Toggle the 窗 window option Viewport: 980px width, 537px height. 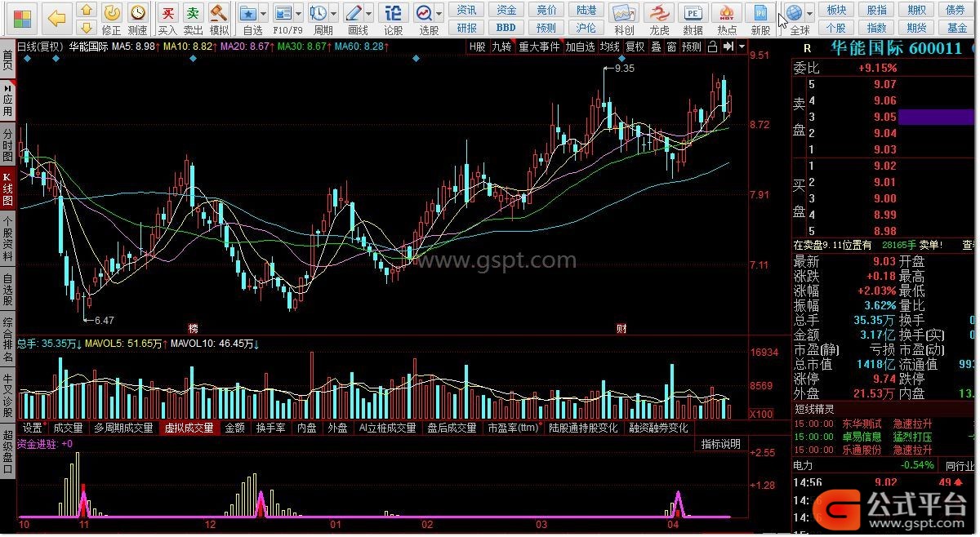(671, 47)
